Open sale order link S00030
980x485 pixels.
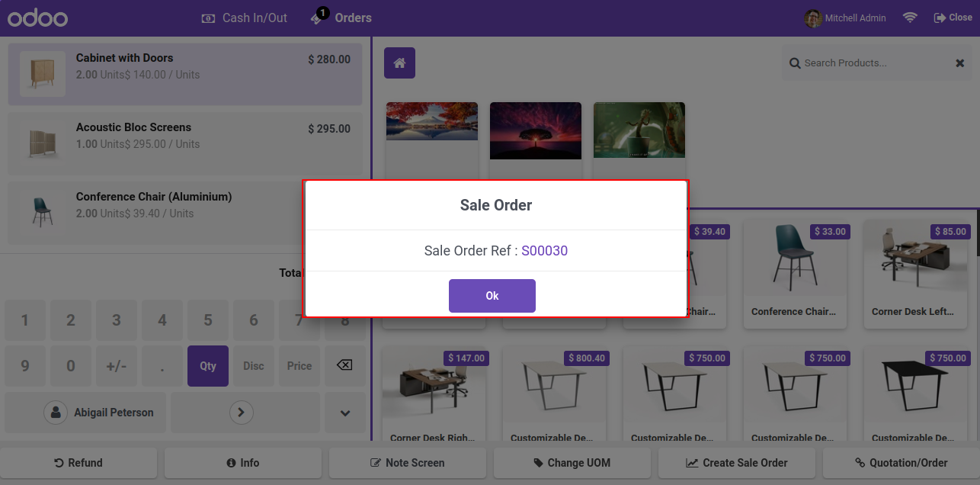coord(544,251)
